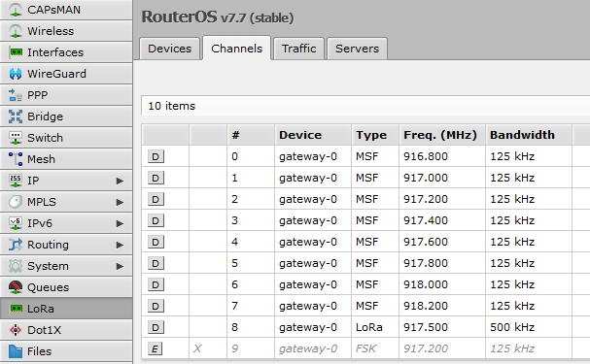Expand the MPLS submenu arrow
This screenshot has width=590, height=364.
click(x=120, y=202)
